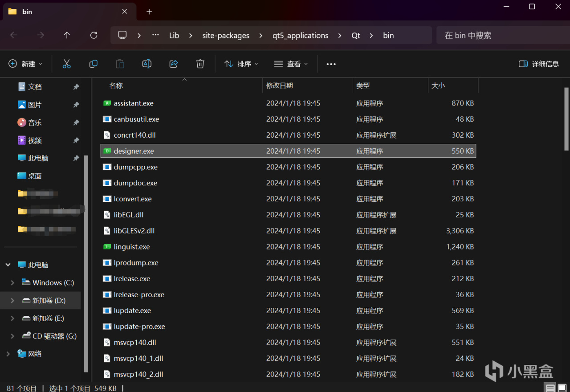Go up one folder level arrow
Screen dimensions: 570x392
(x=67, y=35)
